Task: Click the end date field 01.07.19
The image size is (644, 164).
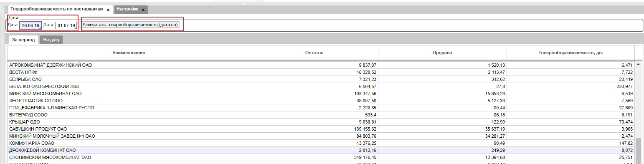Action: [x=66, y=25]
